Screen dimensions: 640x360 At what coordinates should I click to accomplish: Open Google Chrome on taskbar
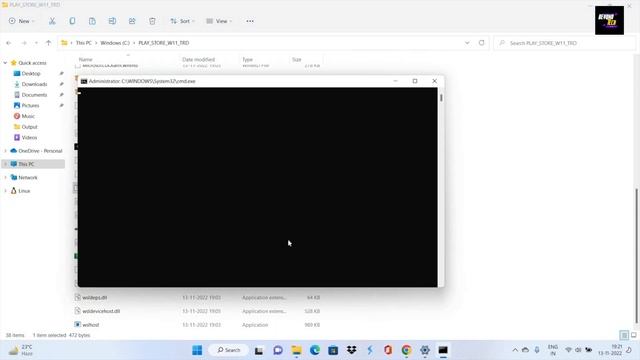[407, 350]
